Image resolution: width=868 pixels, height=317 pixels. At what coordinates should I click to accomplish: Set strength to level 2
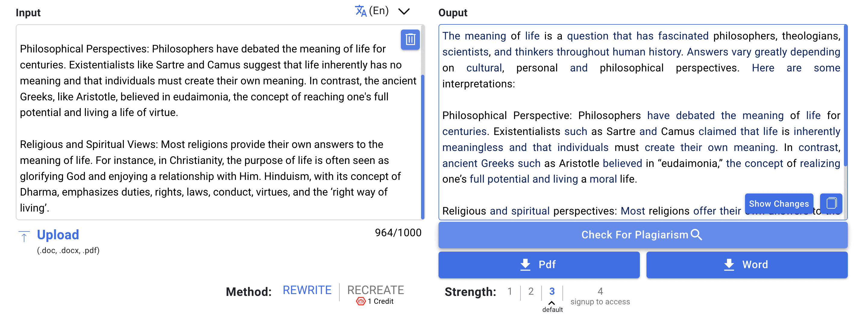click(531, 291)
